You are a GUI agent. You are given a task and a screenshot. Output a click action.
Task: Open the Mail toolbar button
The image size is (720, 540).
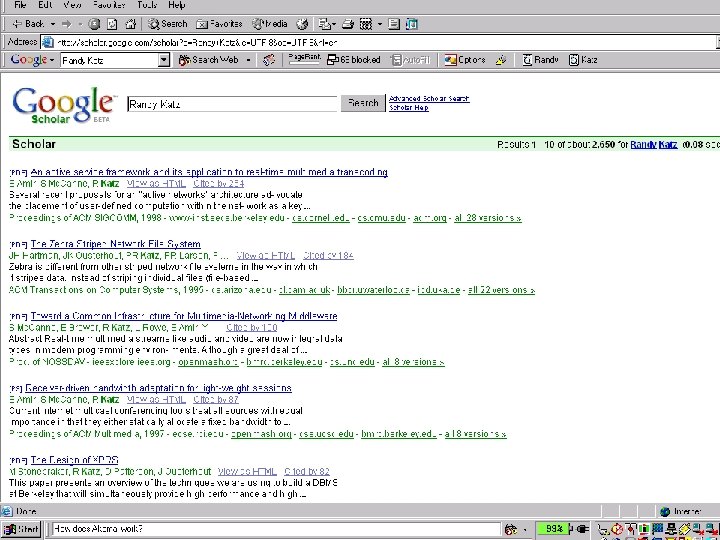[x=327, y=24]
